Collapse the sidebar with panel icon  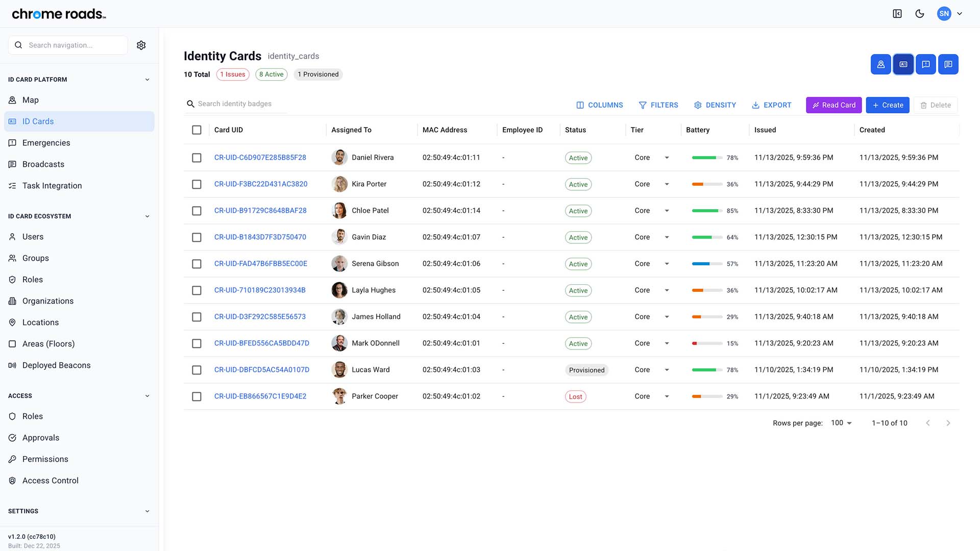click(897, 14)
